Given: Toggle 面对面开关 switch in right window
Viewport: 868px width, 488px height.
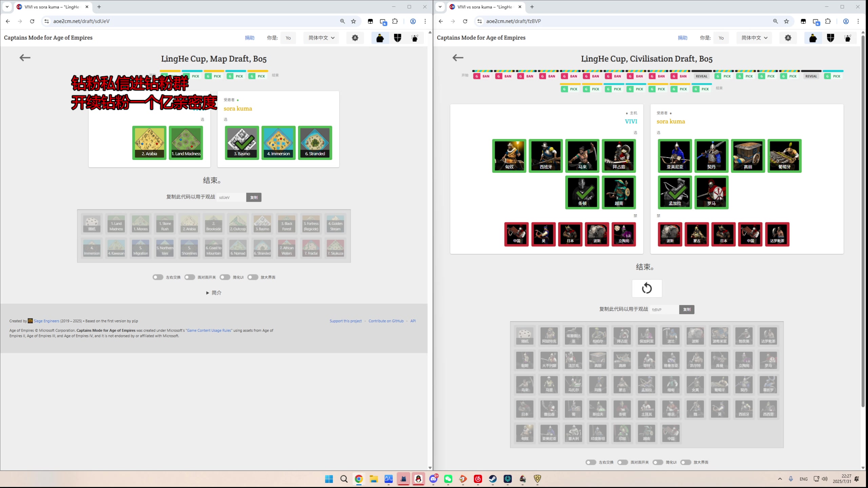Looking at the screenshot, I should pyautogui.click(x=623, y=462).
